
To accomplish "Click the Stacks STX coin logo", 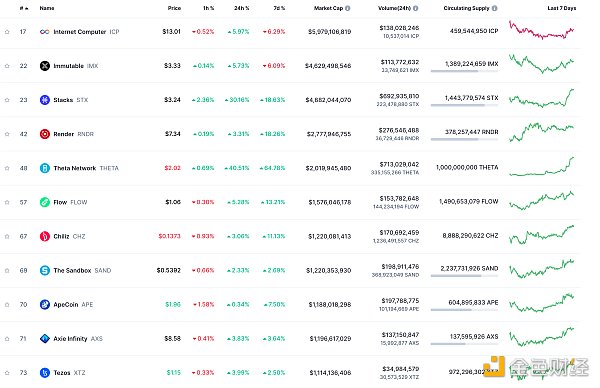I will coord(45,100).
